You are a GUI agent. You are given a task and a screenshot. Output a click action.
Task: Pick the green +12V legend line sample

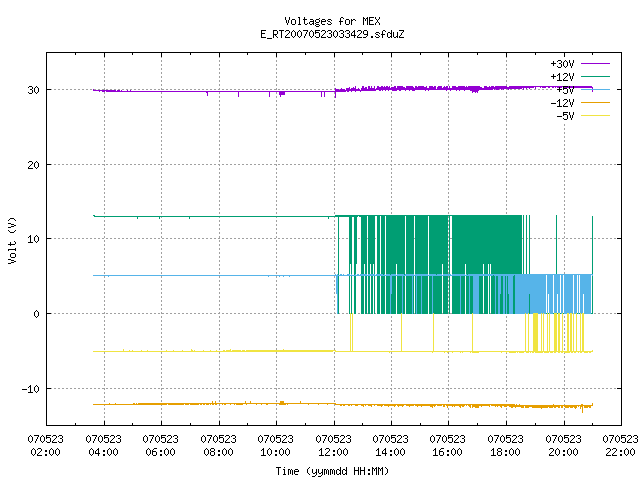click(595, 76)
